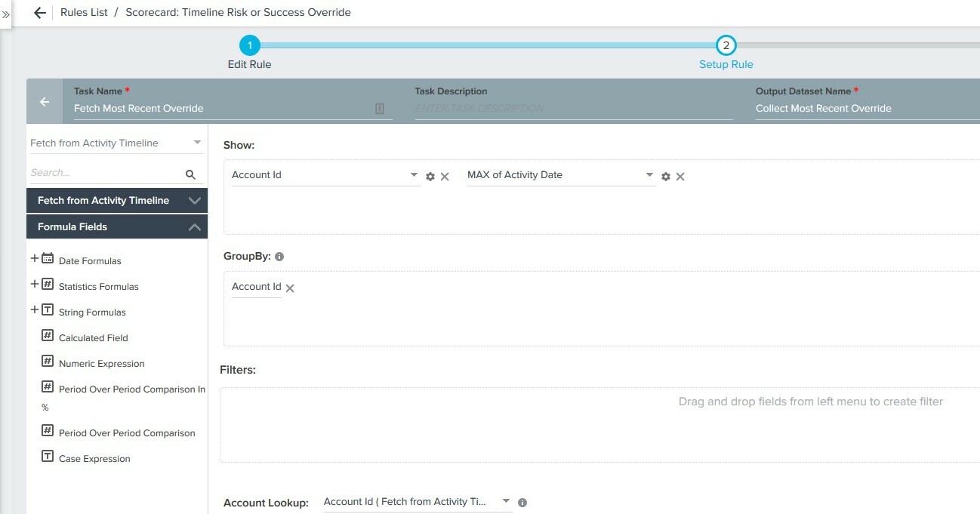Select Period Over Period Comparison item

(x=127, y=433)
